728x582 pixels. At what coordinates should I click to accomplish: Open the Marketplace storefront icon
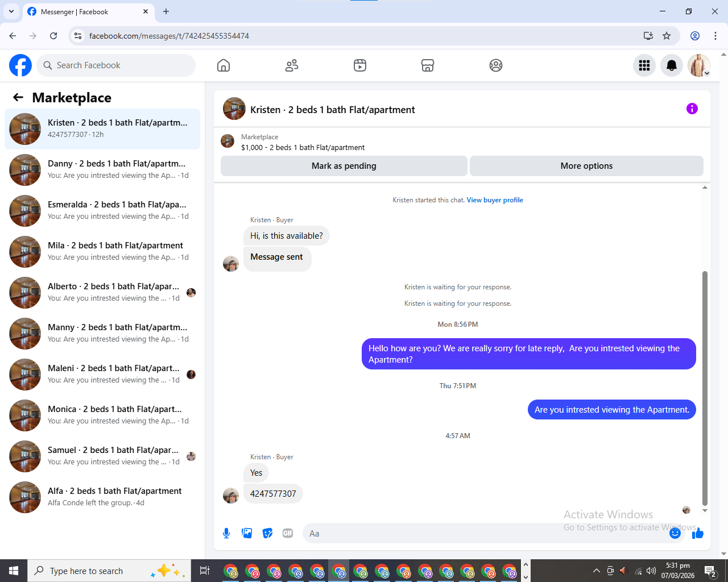click(428, 65)
